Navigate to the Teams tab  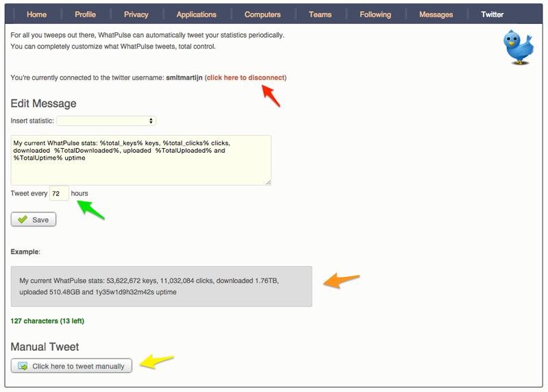pyautogui.click(x=320, y=14)
